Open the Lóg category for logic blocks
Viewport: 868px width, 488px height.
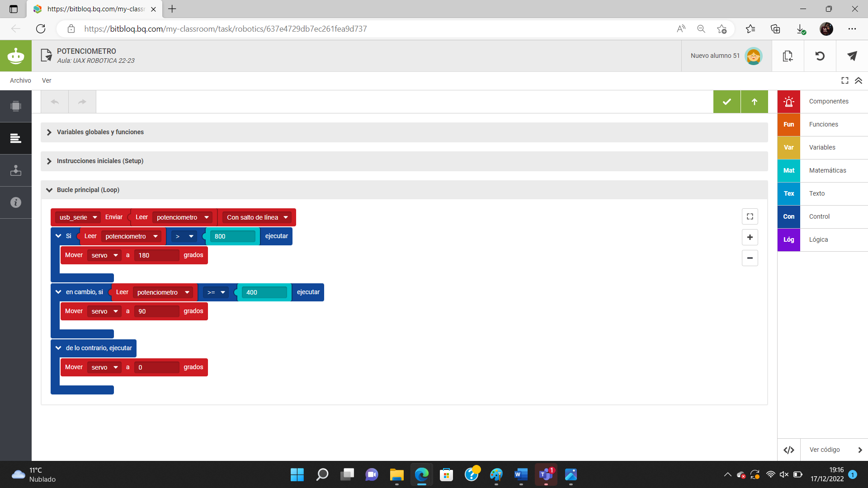coord(788,239)
